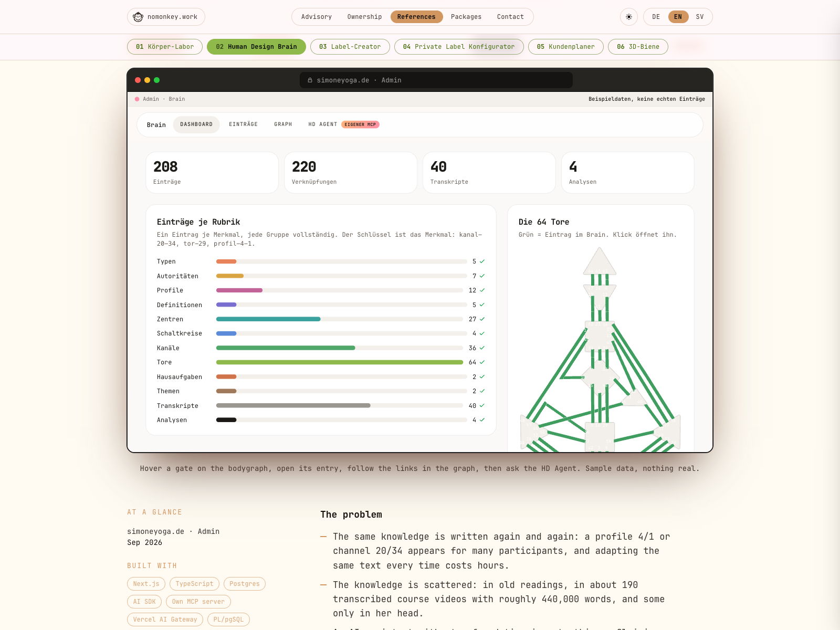Select the 02 Human Design Brain reference
Image resolution: width=840 pixels, height=630 pixels.
(x=256, y=47)
